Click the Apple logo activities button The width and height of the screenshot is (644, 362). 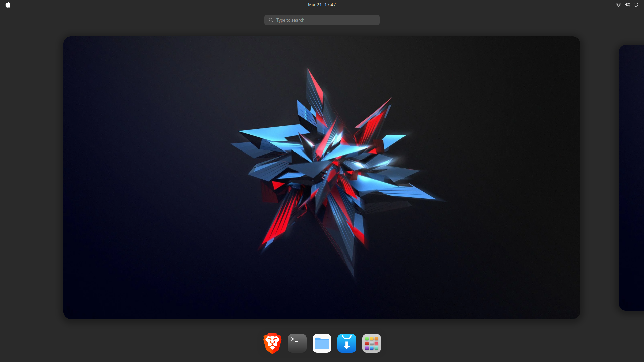8,5
